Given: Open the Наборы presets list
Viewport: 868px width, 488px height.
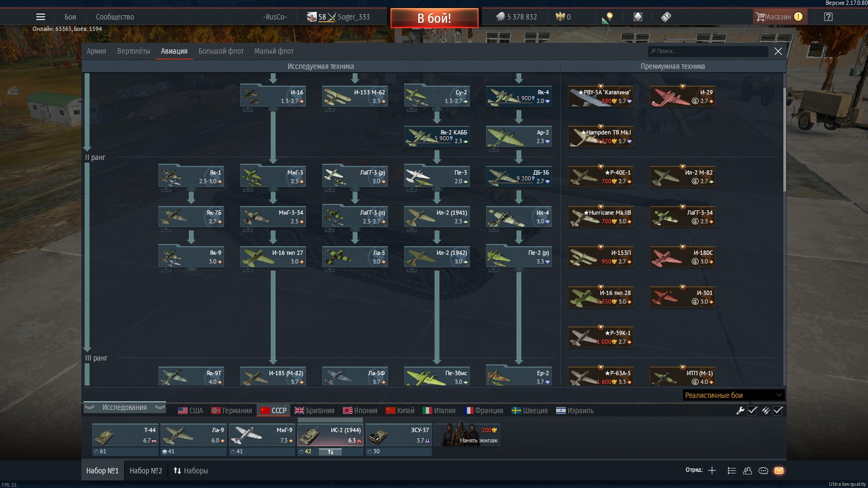Looking at the screenshot, I should pos(190,471).
